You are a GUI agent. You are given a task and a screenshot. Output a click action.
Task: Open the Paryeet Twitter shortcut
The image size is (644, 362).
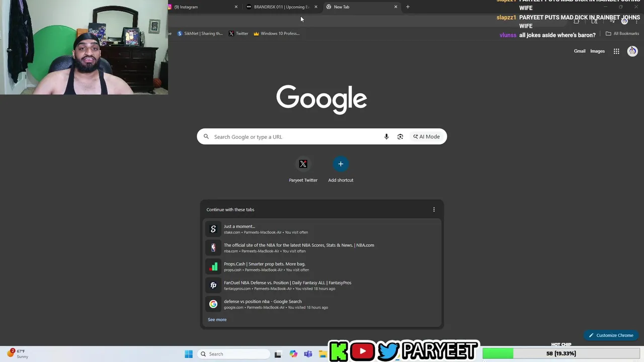(303, 170)
